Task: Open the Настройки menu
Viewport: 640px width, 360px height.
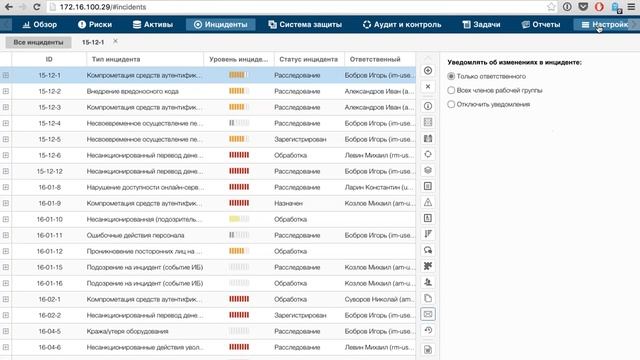Action: pos(604,24)
